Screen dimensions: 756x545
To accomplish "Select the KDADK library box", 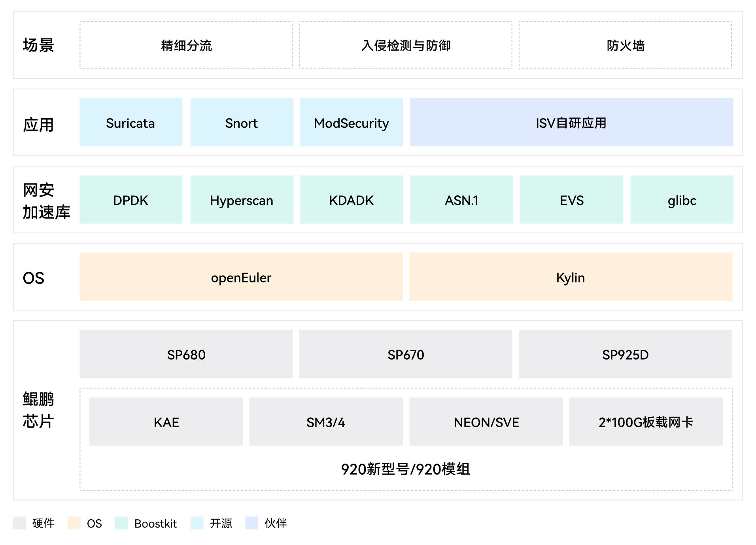I will (351, 200).
